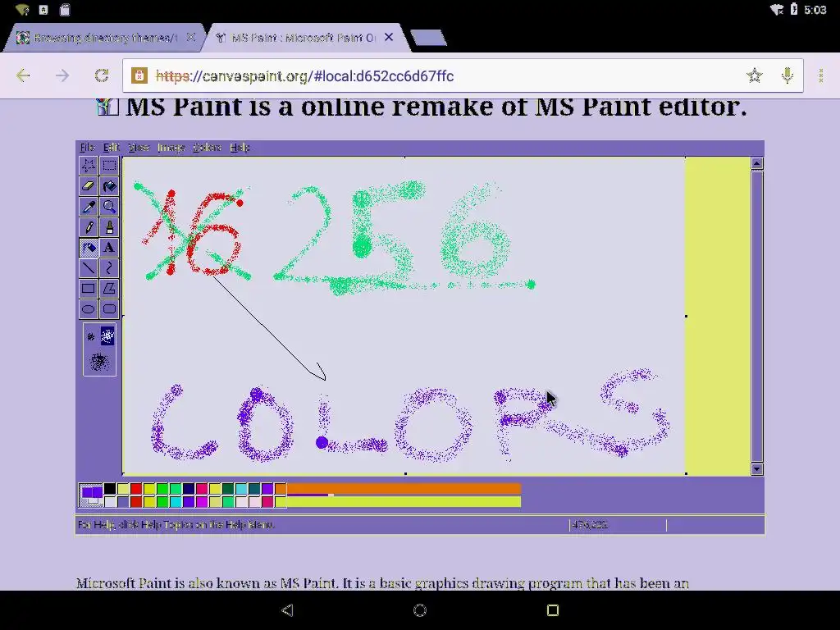
Task: Click the current foreground/background color box
Action: (x=90, y=495)
